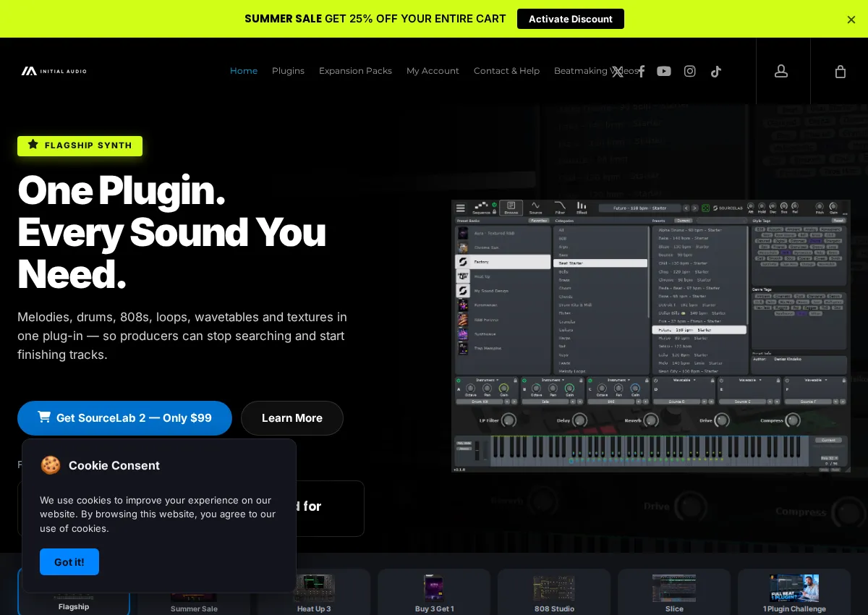Open the Beatmaking Videos menu
This screenshot has width=868, height=615.
coord(596,71)
